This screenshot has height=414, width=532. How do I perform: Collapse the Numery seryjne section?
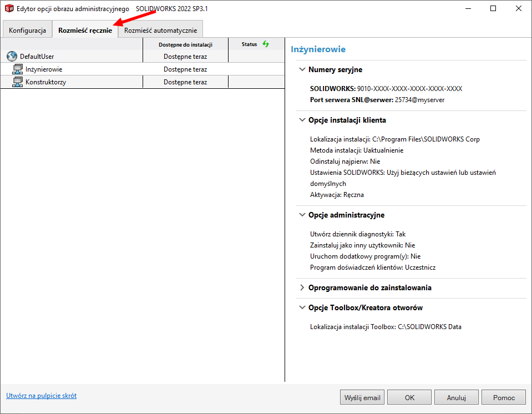click(x=302, y=70)
